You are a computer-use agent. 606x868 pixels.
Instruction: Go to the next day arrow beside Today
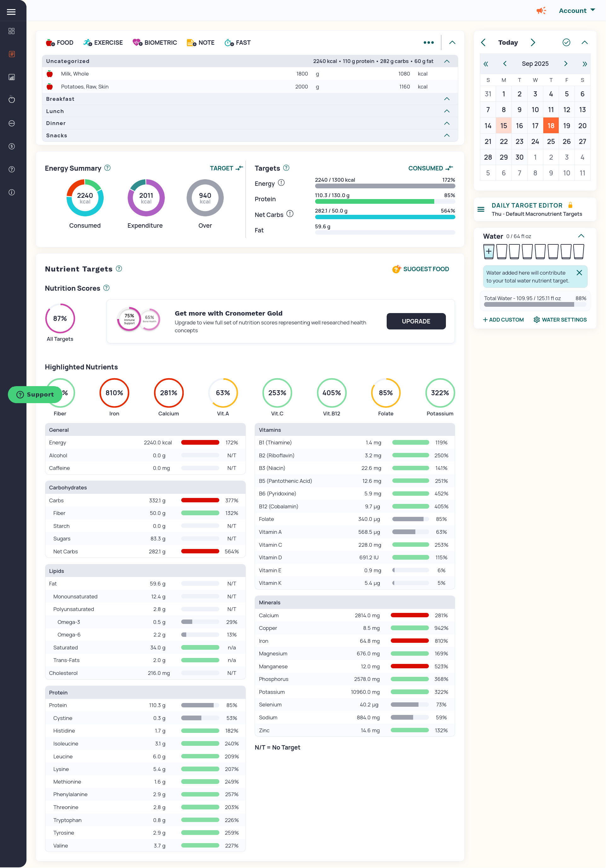point(533,42)
